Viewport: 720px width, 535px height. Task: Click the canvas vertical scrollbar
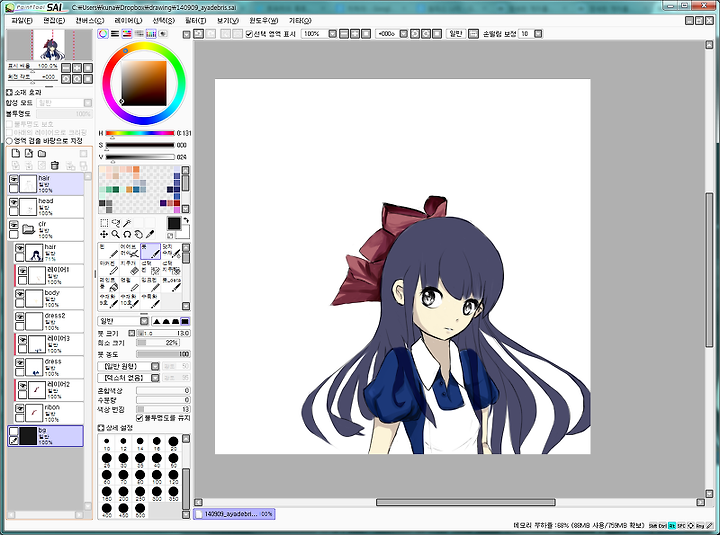pyautogui.click(x=709, y=270)
